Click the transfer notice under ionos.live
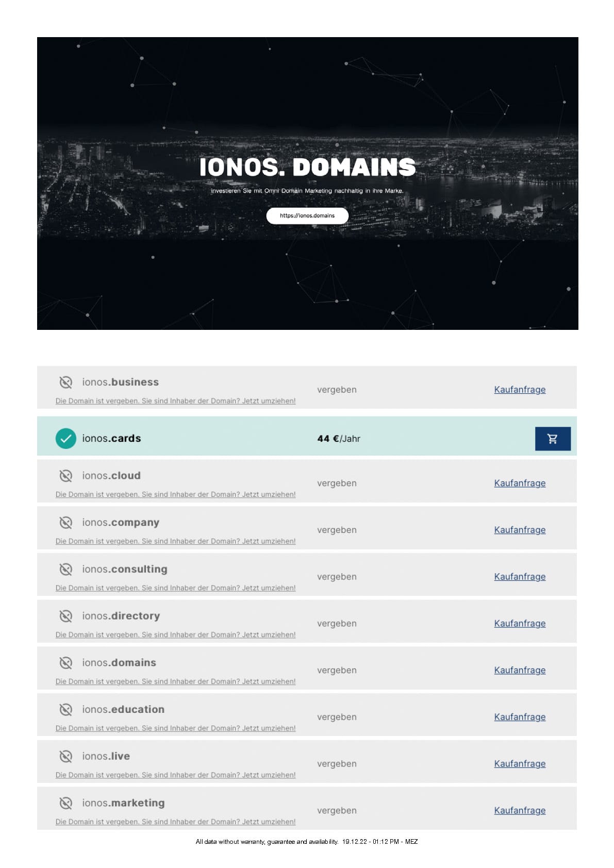The height and width of the screenshot is (868, 614). pyautogui.click(x=175, y=775)
